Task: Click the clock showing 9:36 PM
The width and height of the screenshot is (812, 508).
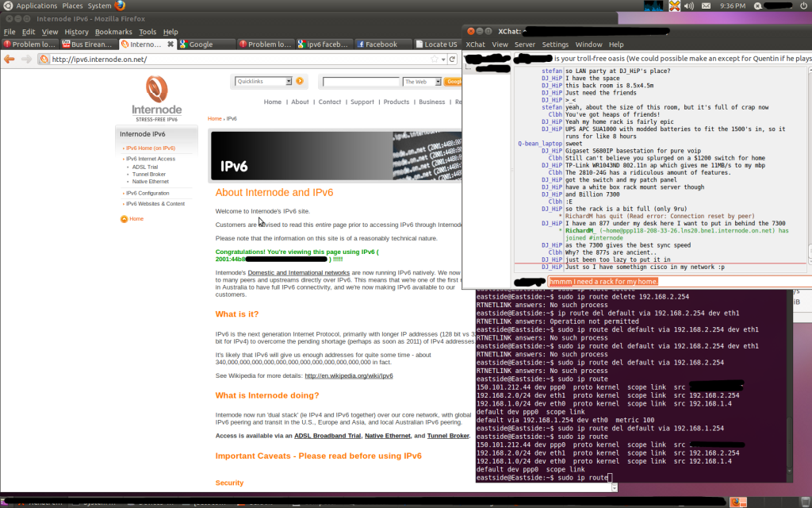Action: (733, 6)
